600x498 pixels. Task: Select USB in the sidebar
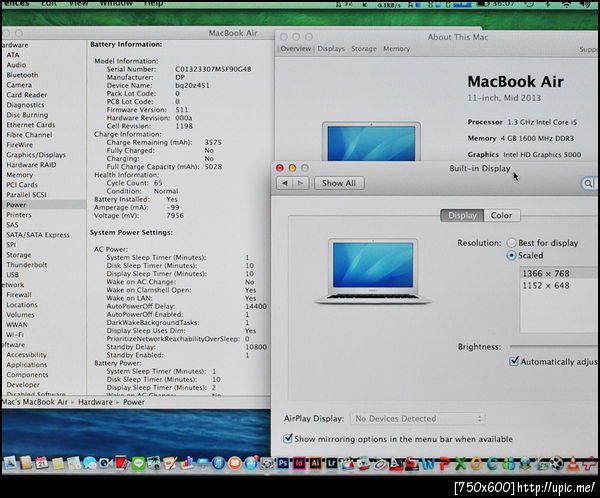12,274
